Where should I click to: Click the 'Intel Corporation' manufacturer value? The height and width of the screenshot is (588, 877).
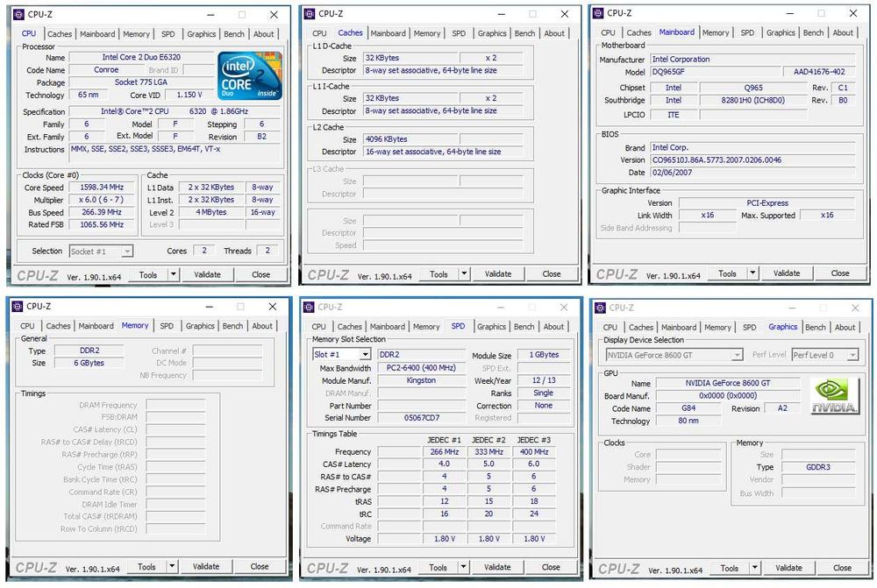pos(752,60)
